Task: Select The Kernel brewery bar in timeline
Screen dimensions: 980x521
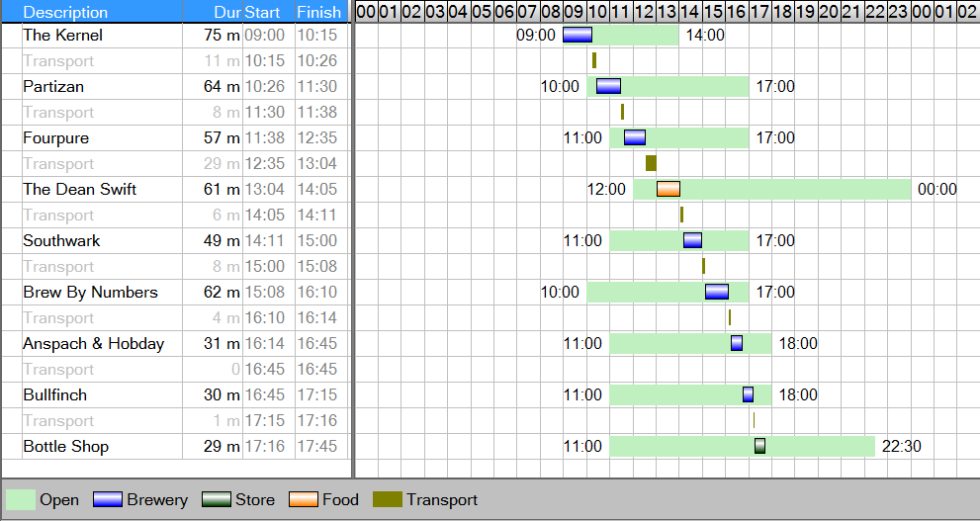Action: pos(578,35)
